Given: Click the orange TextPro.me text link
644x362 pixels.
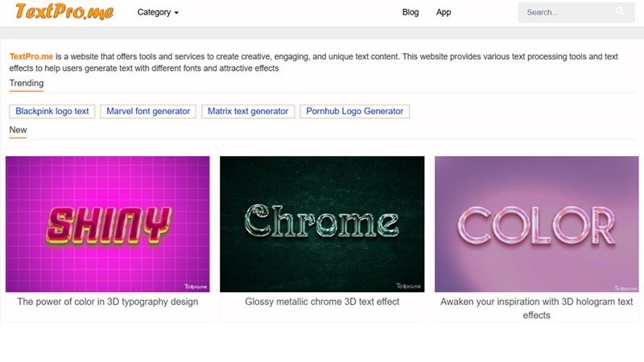Looking at the screenshot, I should [x=31, y=56].
